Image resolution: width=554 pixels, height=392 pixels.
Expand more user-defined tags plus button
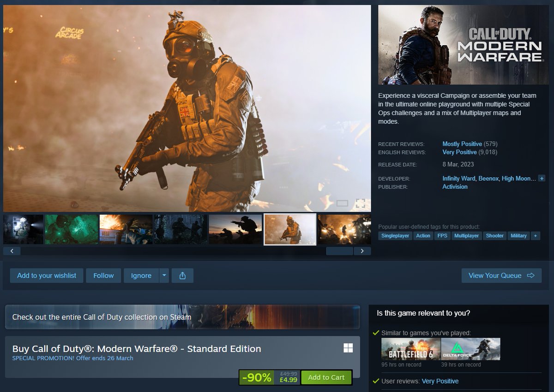tap(535, 236)
